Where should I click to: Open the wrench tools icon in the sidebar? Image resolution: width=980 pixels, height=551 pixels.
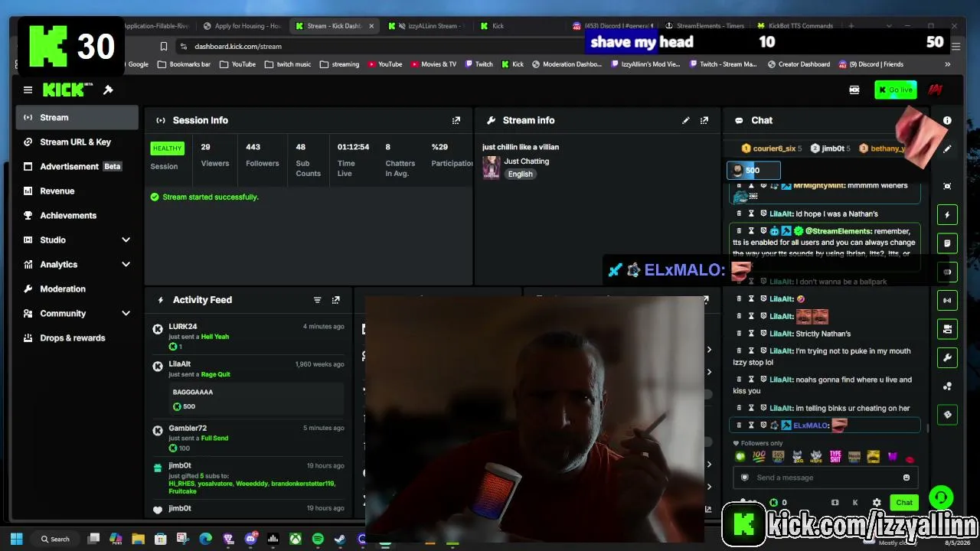tap(947, 357)
